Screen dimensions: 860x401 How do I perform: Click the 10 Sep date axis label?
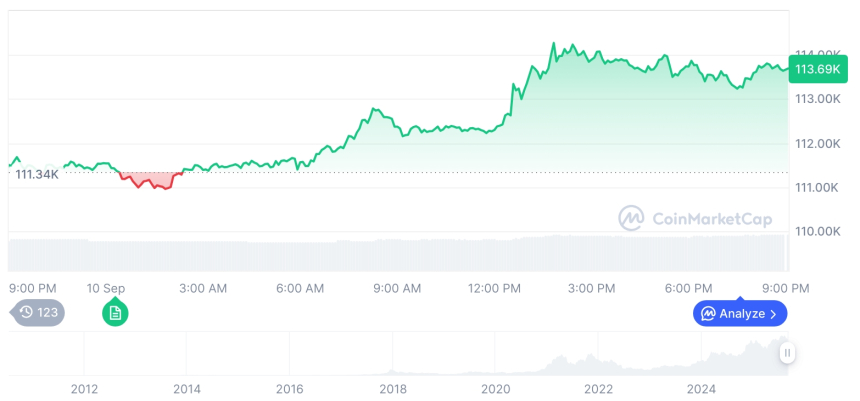click(106, 288)
